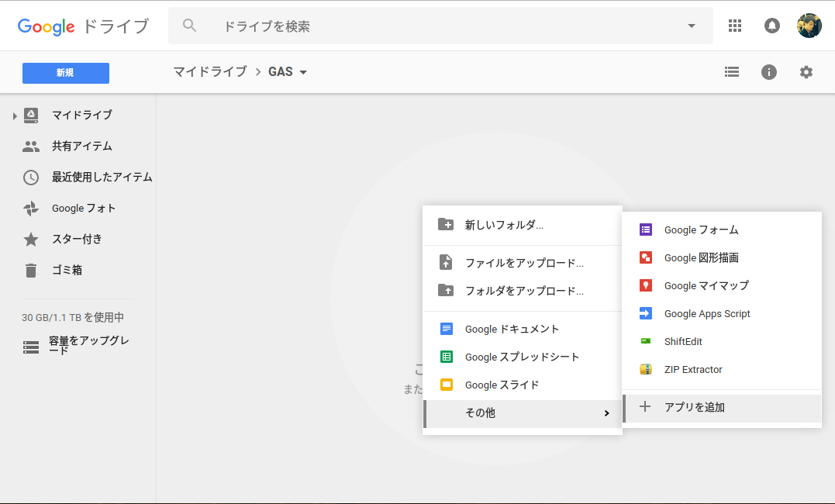Expand the その他 submenu arrow
Viewport: 835px width, 504px height.
606,413
